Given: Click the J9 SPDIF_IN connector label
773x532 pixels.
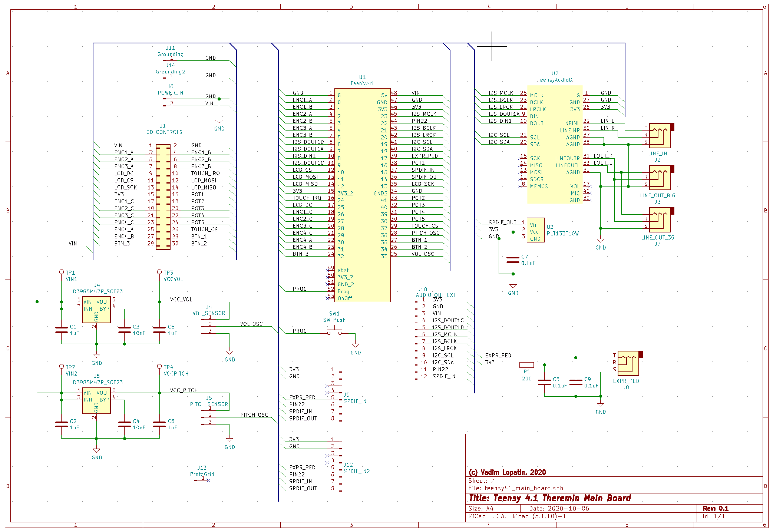Looking at the screenshot, I should [355, 398].
